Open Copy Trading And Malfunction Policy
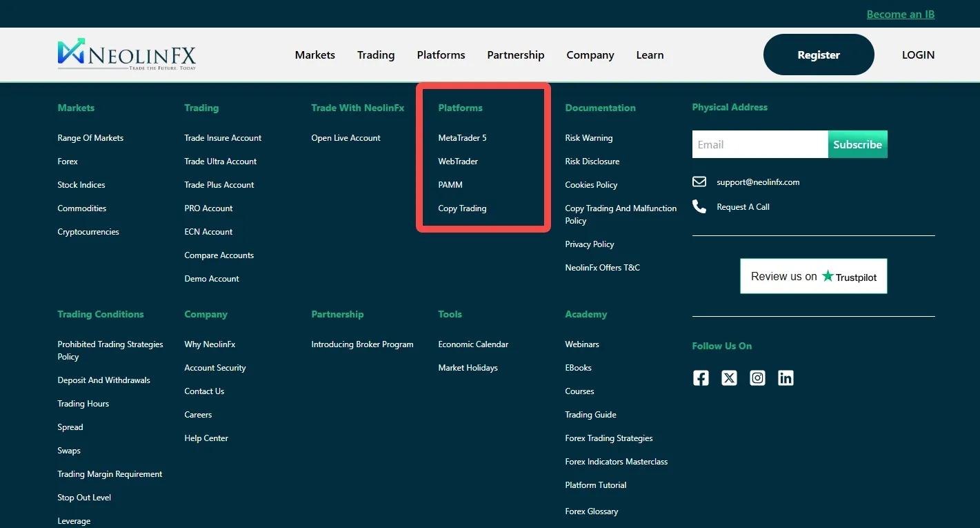Viewport: 980px width, 528px height. pos(621,215)
